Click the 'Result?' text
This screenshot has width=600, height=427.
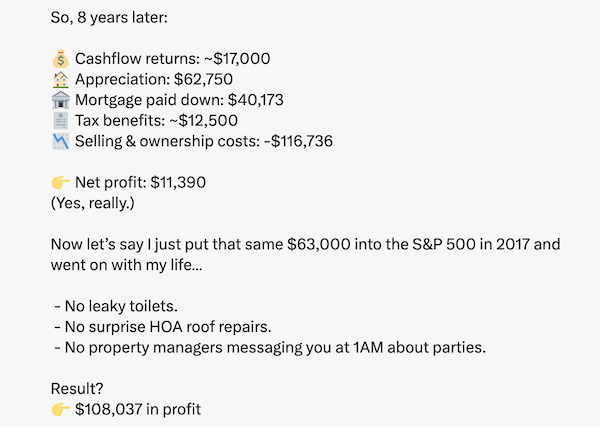[x=77, y=389]
